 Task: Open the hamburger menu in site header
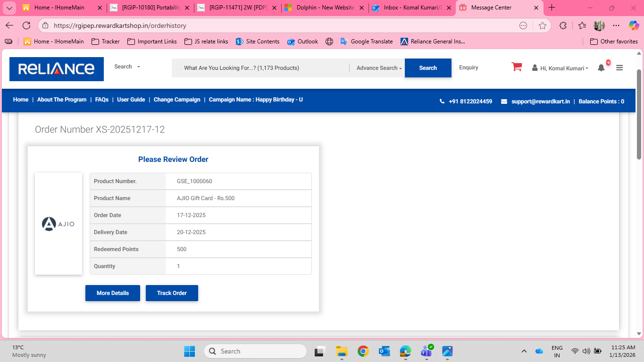click(x=619, y=67)
